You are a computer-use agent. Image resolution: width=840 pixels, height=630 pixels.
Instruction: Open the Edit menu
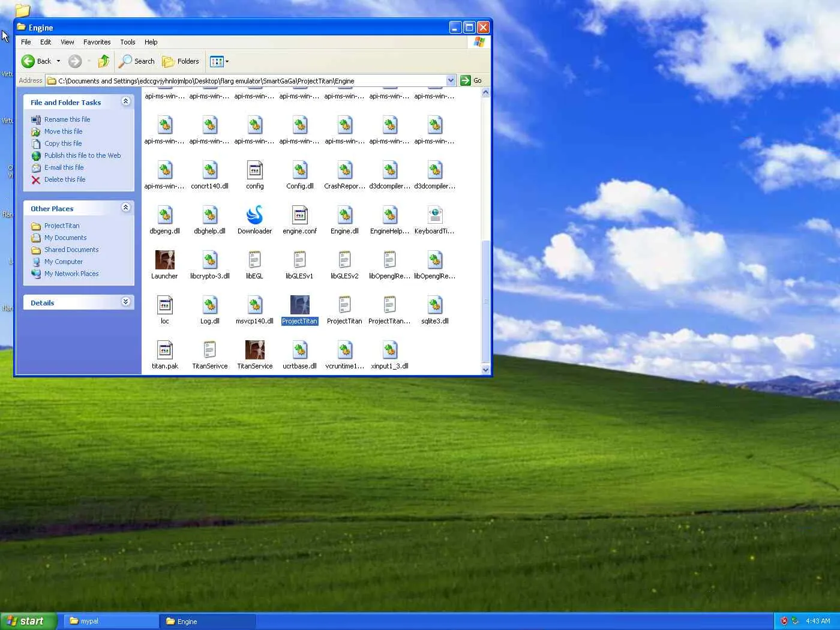click(x=46, y=42)
